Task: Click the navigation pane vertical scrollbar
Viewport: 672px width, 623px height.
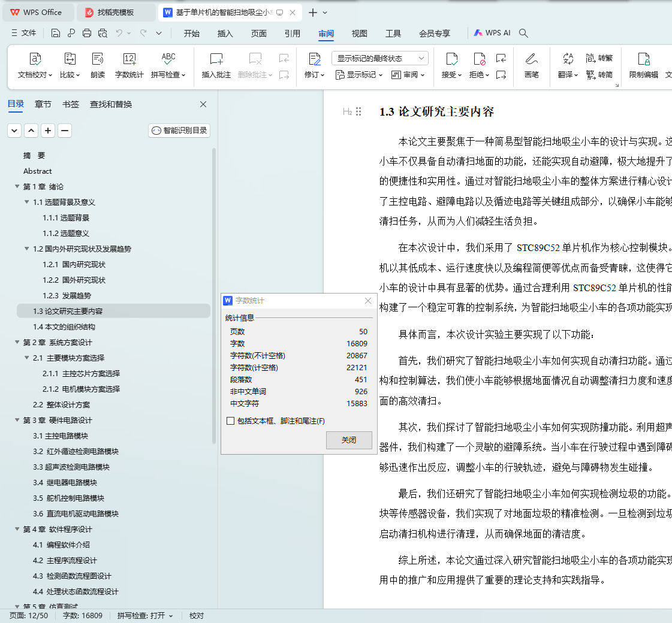Action: (214, 295)
